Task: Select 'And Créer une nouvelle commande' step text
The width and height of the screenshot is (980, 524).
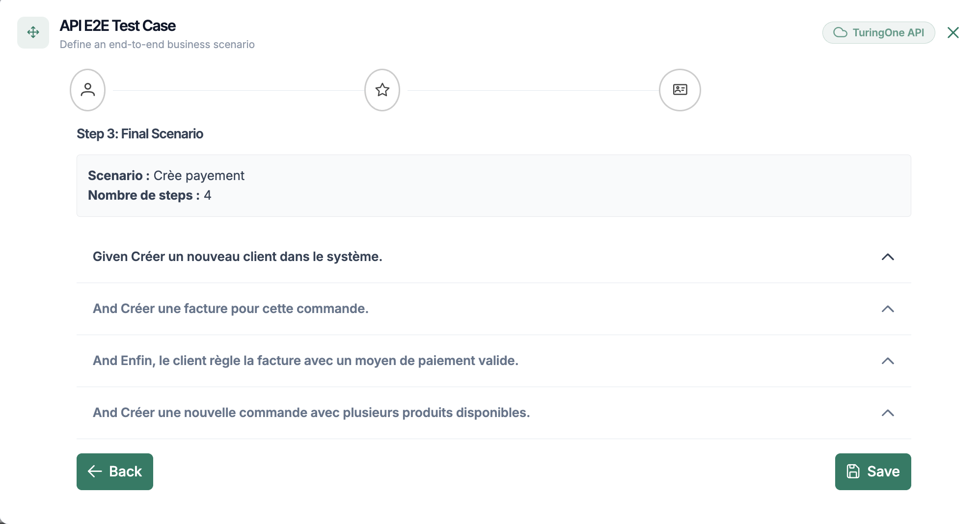Action: click(311, 413)
